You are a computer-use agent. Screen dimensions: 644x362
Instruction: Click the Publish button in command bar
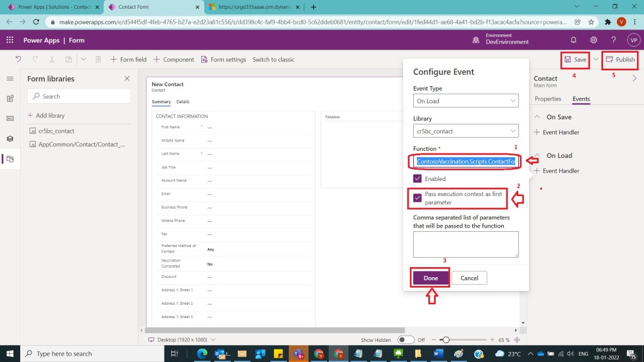point(619,60)
